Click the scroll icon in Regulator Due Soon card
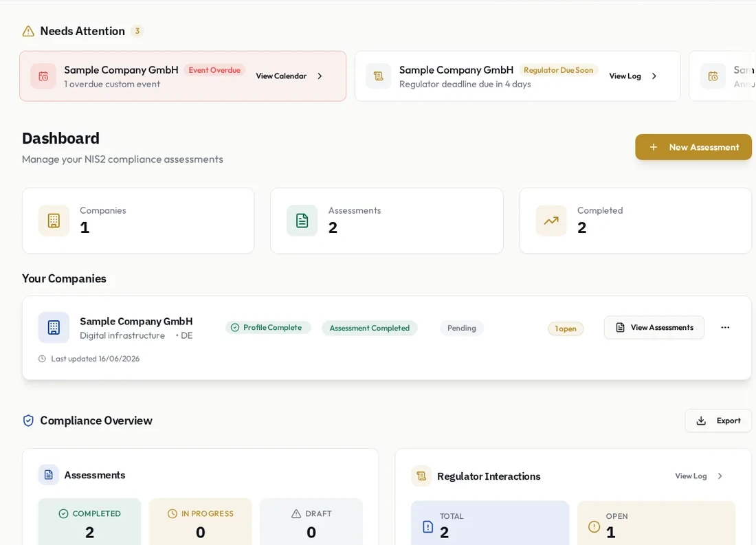This screenshot has height=545, width=756. (x=379, y=76)
